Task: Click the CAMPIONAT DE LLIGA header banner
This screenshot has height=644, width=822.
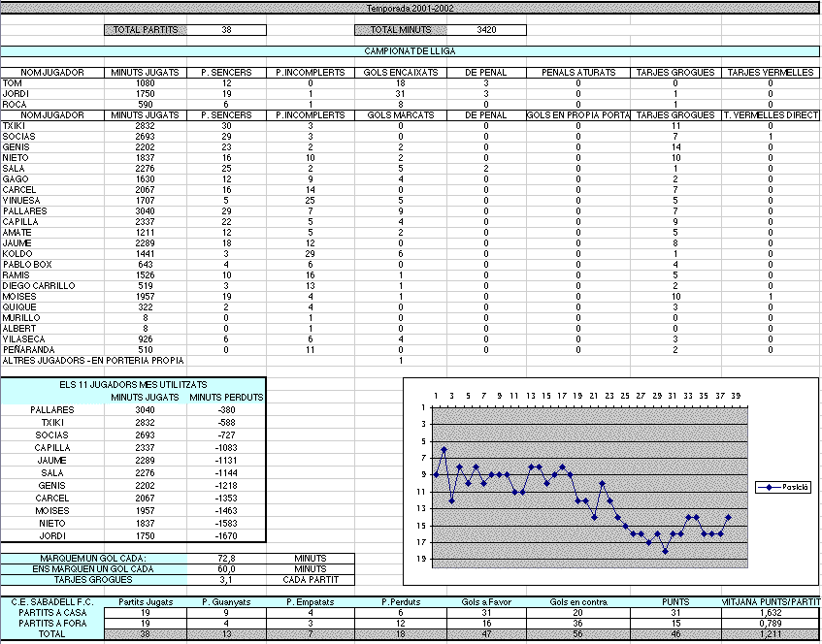Action: tap(410, 51)
